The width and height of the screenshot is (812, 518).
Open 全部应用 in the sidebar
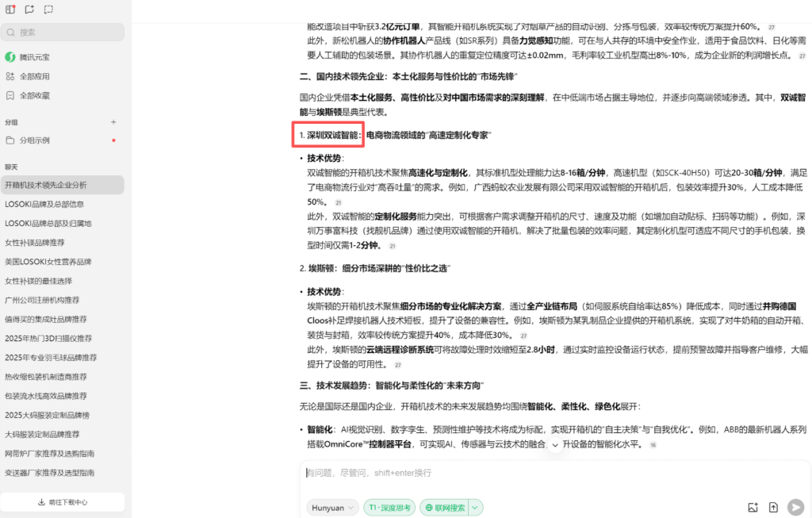click(x=34, y=76)
